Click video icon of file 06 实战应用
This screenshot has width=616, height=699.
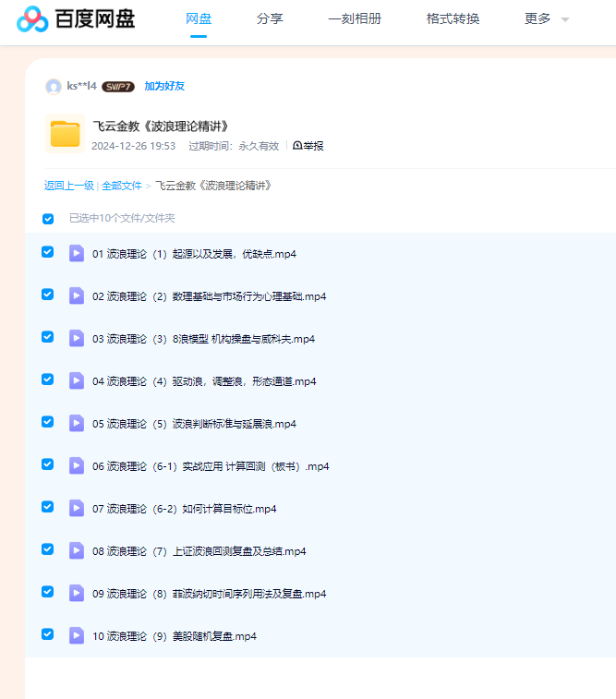point(77,465)
